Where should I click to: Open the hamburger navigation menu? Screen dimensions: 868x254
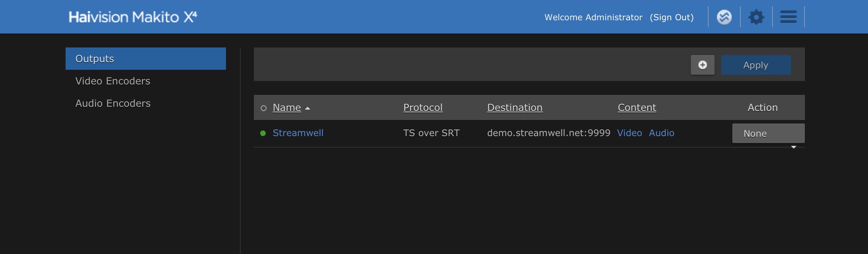[x=788, y=17]
